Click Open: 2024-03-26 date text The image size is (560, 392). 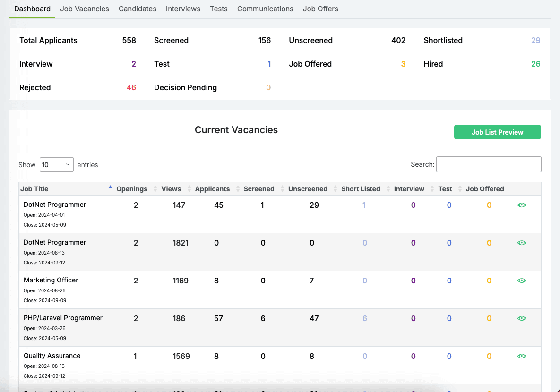point(44,328)
